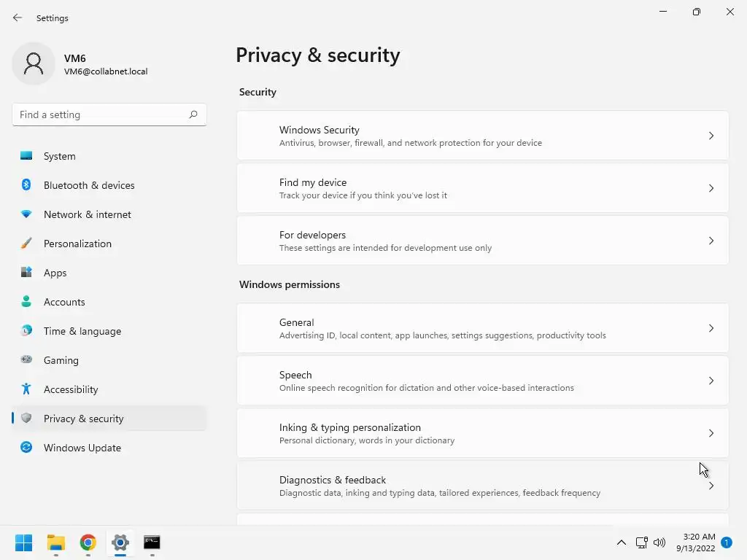
Task: Click the Windows Update refresh icon
Action: pos(26,448)
